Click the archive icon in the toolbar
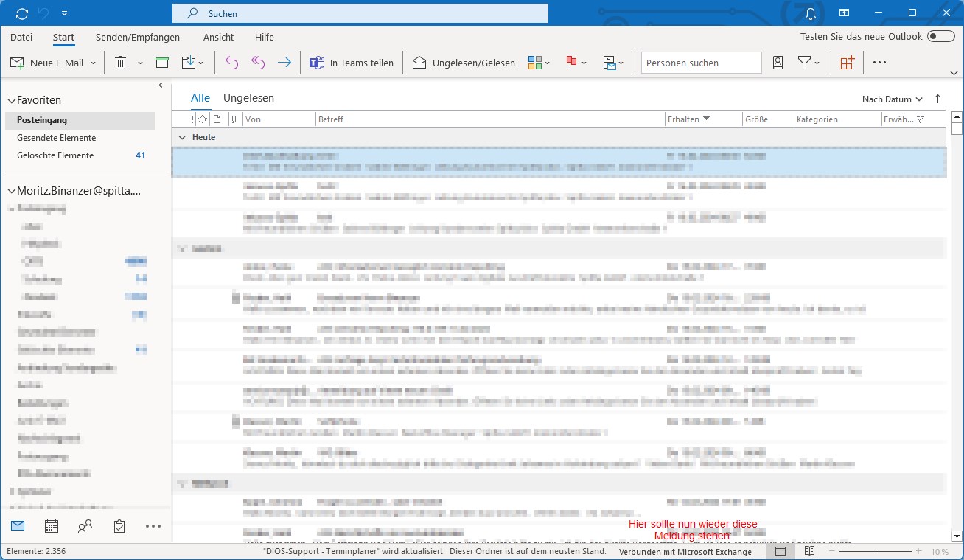The height and width of the screenshot is (560, 964). 162,63
